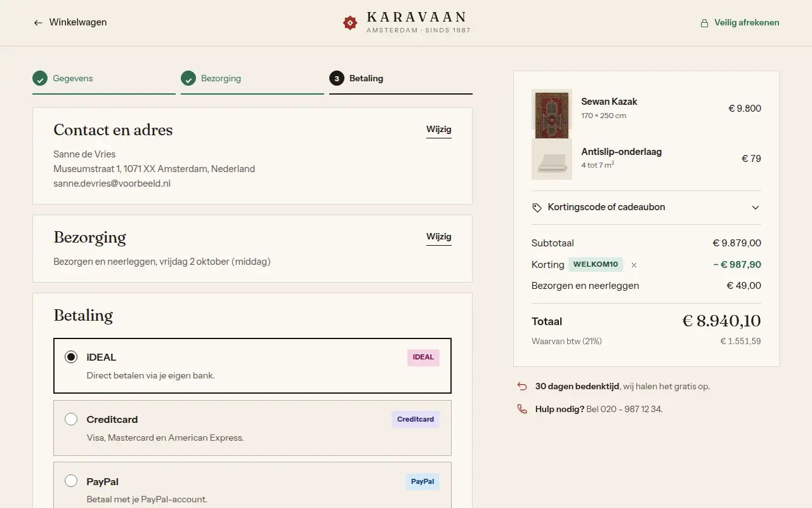Screen dimensions: 812x508
Task: Click the Creditcard logo badge
Action: pos(416,420)
